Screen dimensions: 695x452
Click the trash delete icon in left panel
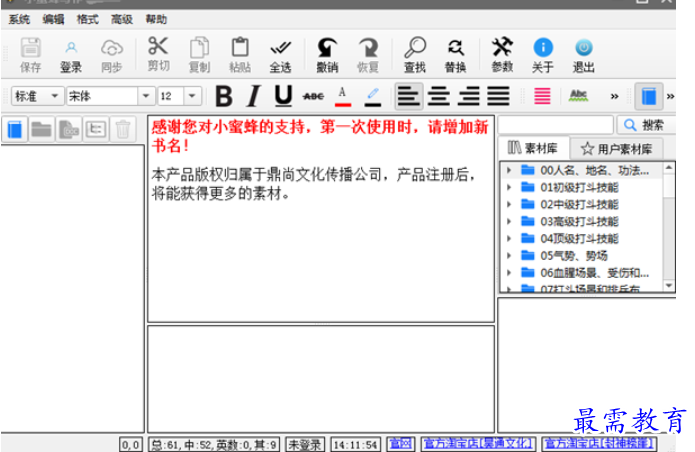(122, 129)
